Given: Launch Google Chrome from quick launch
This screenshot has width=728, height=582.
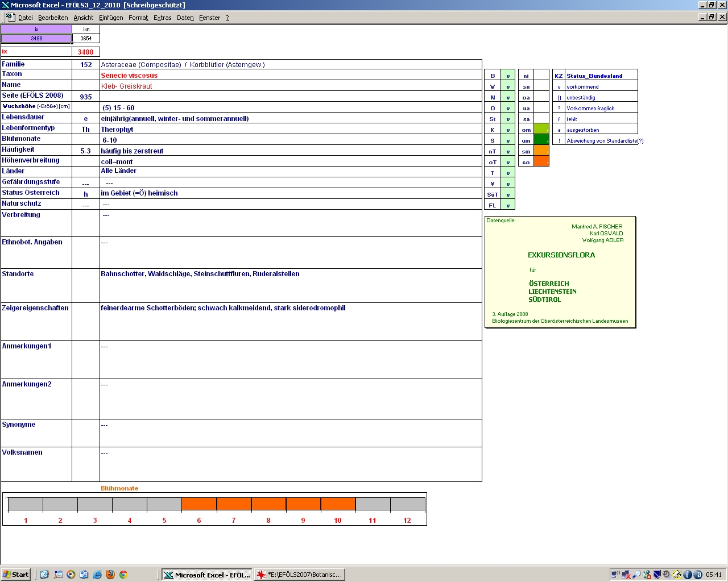Looking at the screenshot, I should [x=123, y=575].
